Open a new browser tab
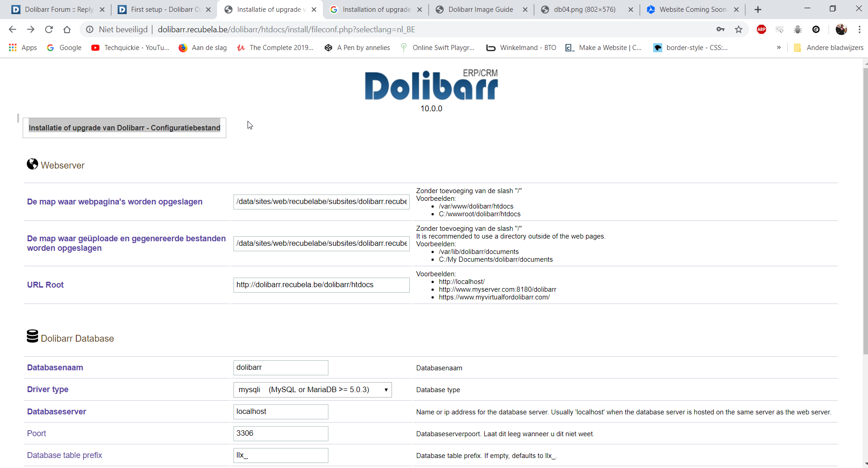The image size is (868, 468). click(758, 10)
